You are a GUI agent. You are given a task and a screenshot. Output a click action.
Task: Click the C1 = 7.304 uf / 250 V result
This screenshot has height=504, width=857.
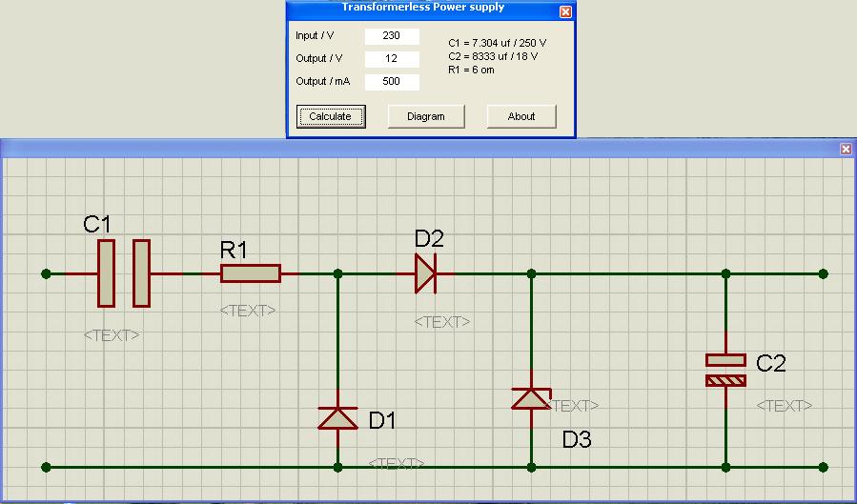(x=498, y=43)
